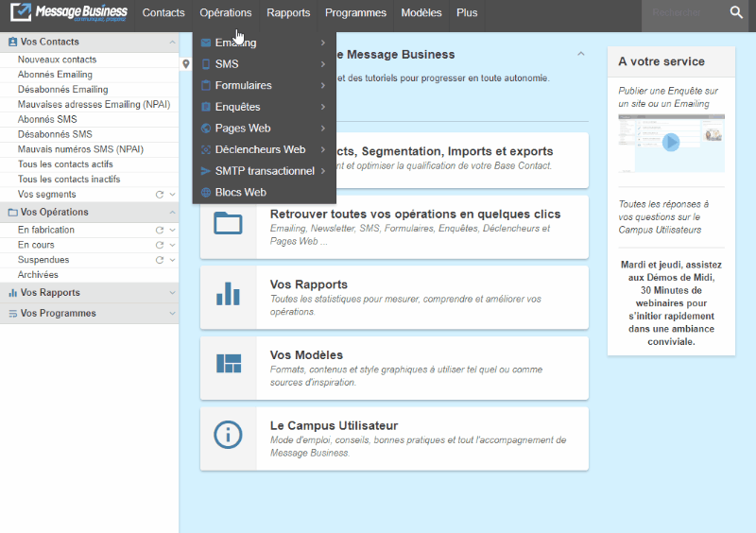
Task: Click the SMTP transactionnel arrow icon
Action: click(x=206, y=171)
